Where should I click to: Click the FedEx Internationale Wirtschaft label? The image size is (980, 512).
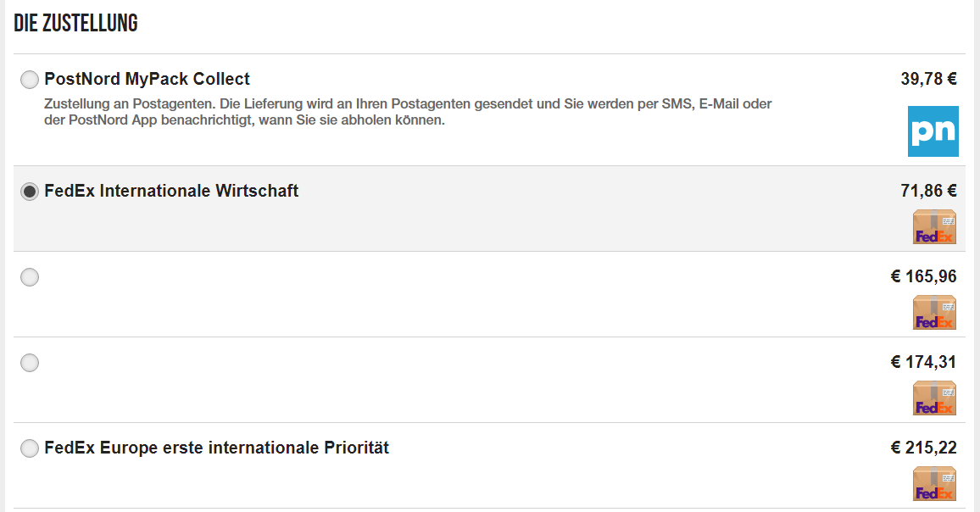pyautogui.click(x=171, y=191)
